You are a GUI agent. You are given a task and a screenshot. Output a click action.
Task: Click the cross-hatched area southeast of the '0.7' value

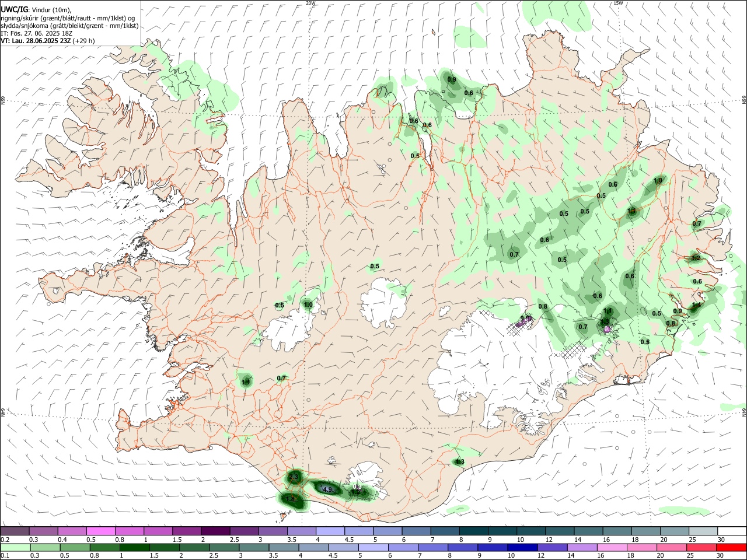[570, 350]
